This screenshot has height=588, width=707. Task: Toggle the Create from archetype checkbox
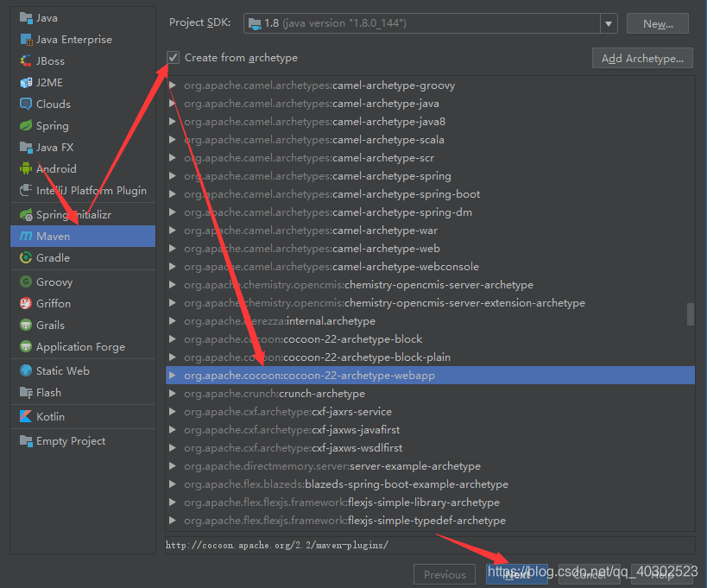click(174, 58)
